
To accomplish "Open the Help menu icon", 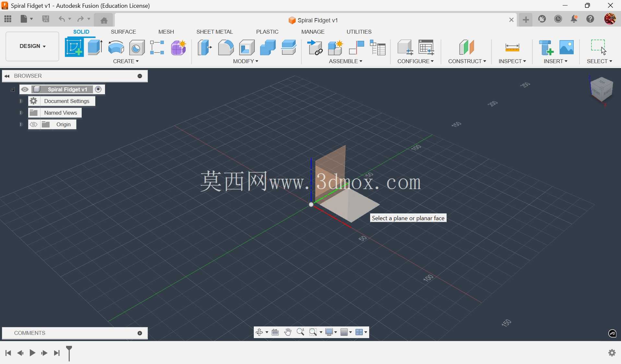I will tap(591, 19).
